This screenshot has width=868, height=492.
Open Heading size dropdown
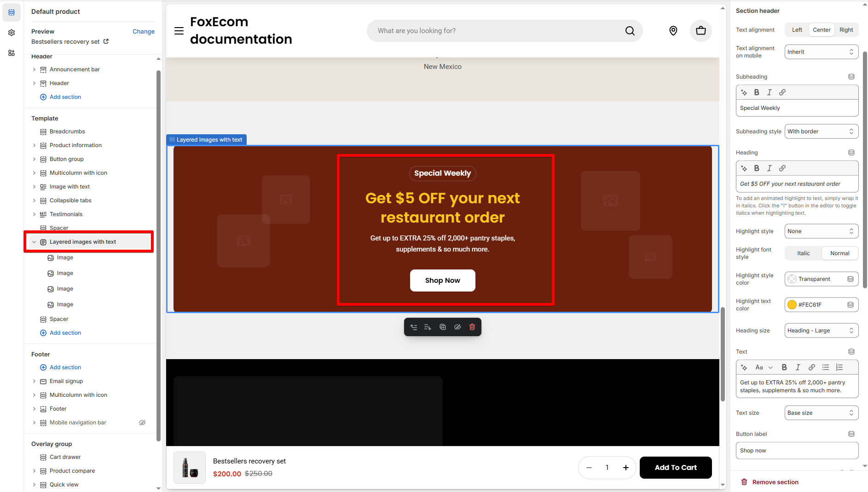coord(822,331)
